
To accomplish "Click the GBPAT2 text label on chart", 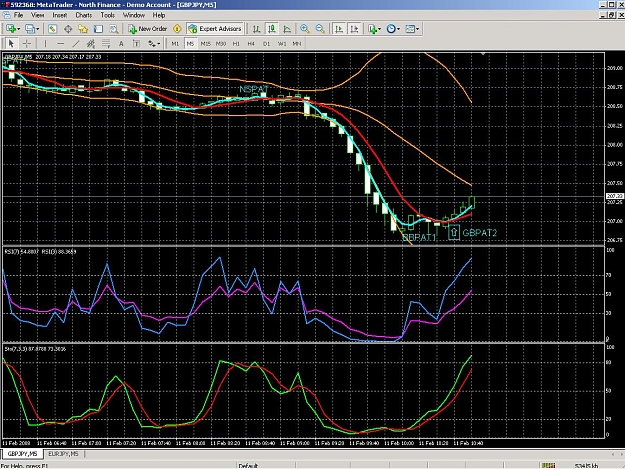I will click(480, 233).
